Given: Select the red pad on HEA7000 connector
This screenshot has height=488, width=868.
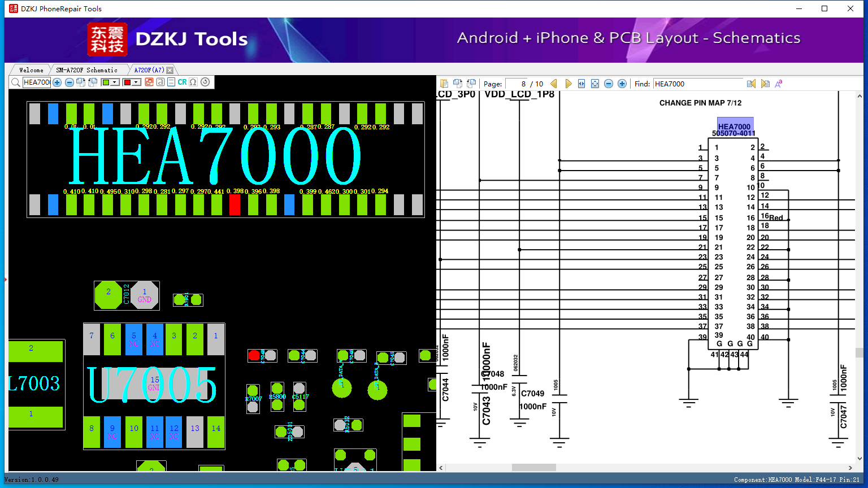Looking at the screenshot, I should [x=235, y=204].
